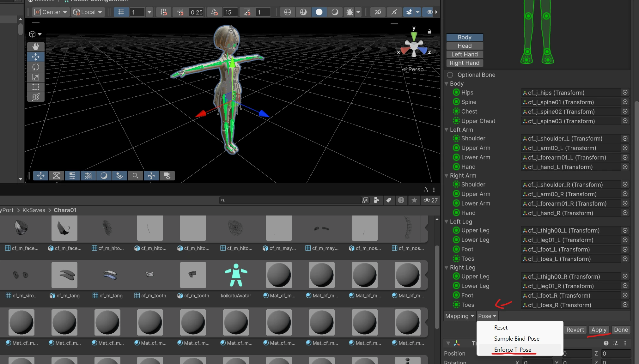Click the scale snap icon

point(247,12)
